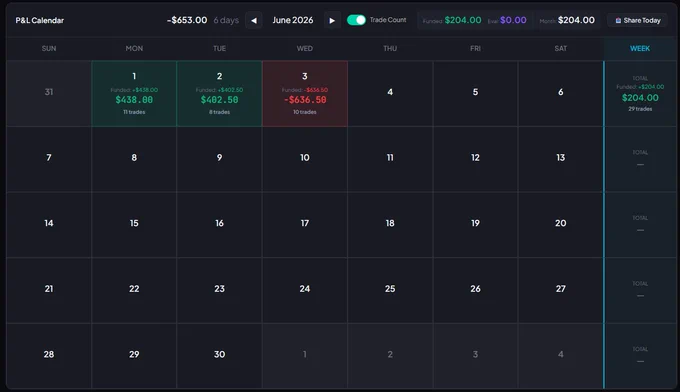Select June 21 calendar day
Screen dimensions: 680x392
coord(49,290)
